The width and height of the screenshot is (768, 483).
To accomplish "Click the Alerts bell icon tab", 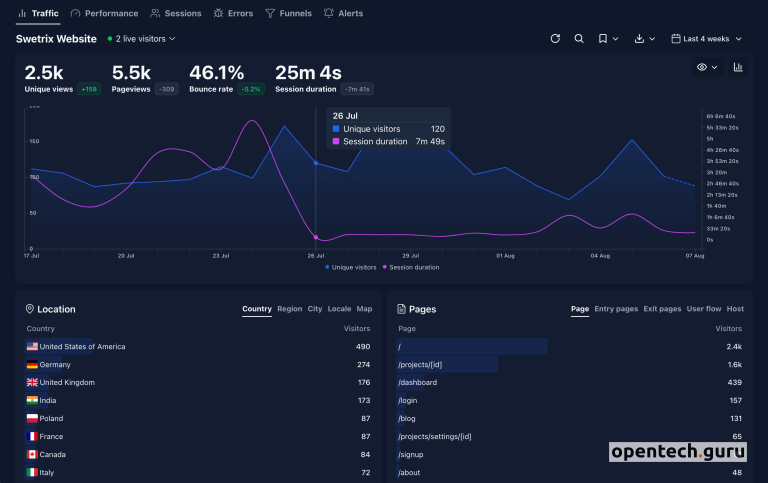I will (x=329, y=14).
